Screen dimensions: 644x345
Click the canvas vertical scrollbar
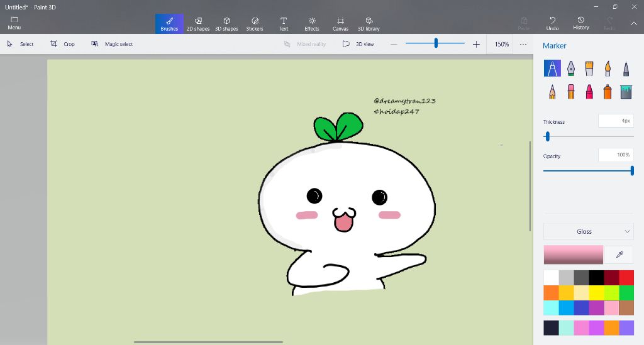530,186
